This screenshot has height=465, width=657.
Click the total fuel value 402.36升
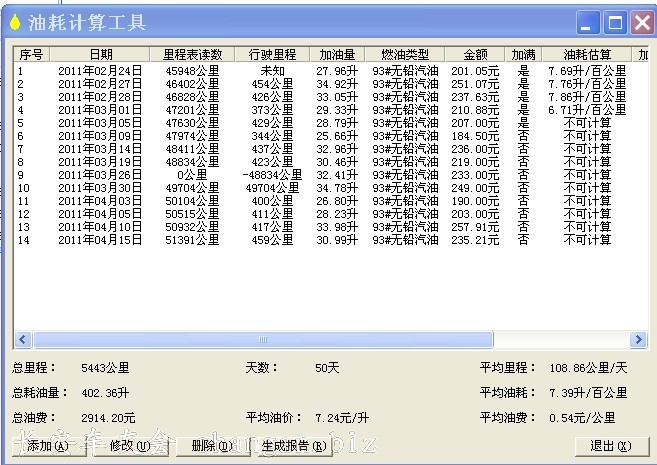tap(105, 393)
